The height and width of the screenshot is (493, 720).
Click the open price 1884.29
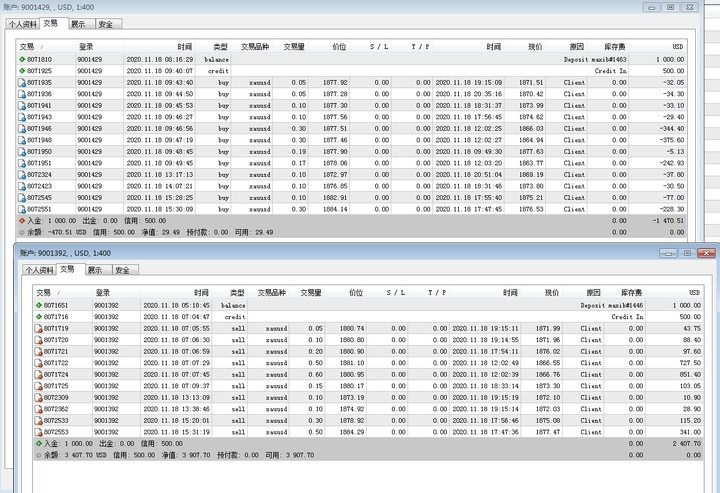[x=352, y=432]
